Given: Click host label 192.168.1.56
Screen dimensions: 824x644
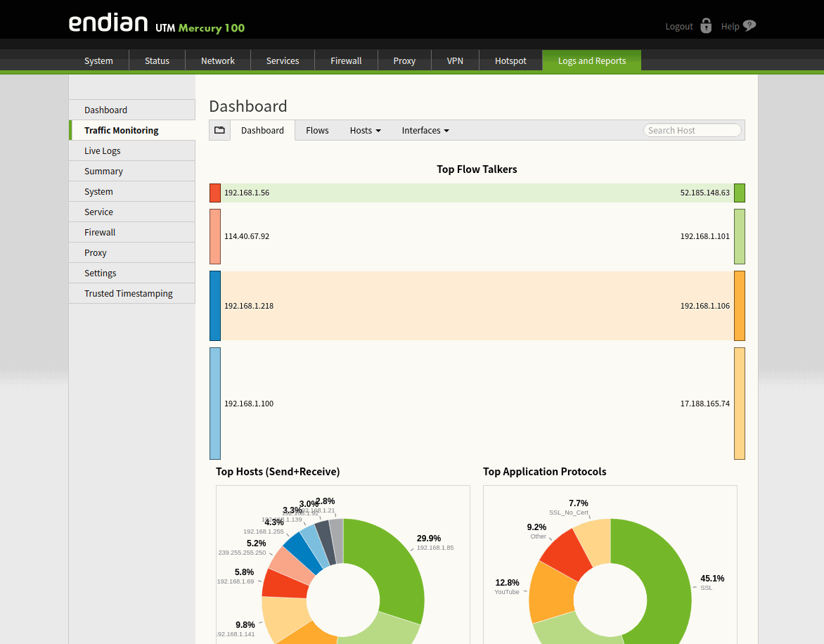Looking at the screenshot, I should tap(247, 193).
